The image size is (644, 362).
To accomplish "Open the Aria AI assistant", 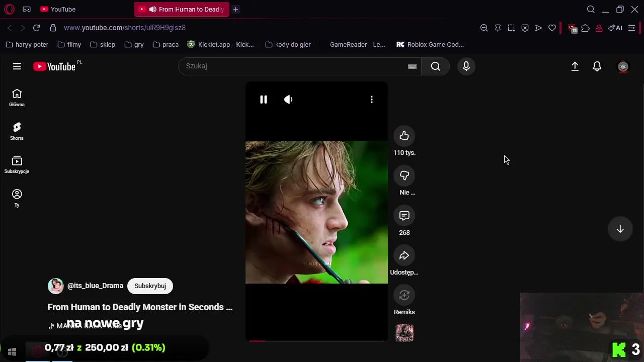I will [615, 28].
